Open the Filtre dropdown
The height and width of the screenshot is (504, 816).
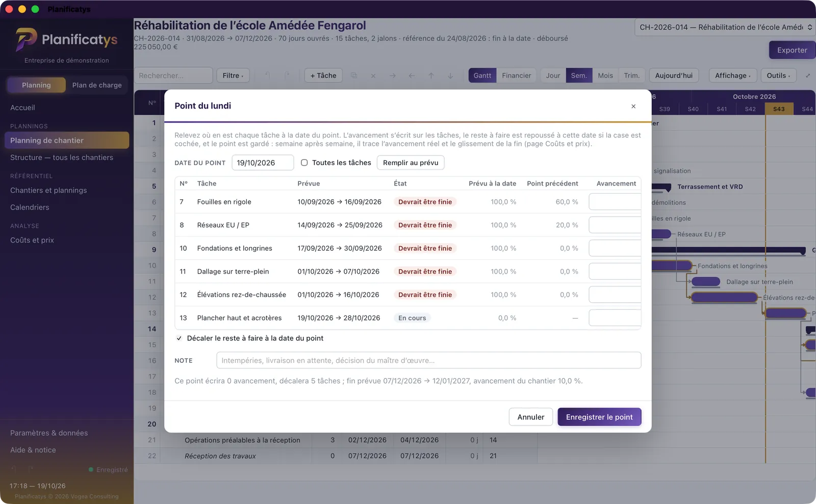click(233, 75)
